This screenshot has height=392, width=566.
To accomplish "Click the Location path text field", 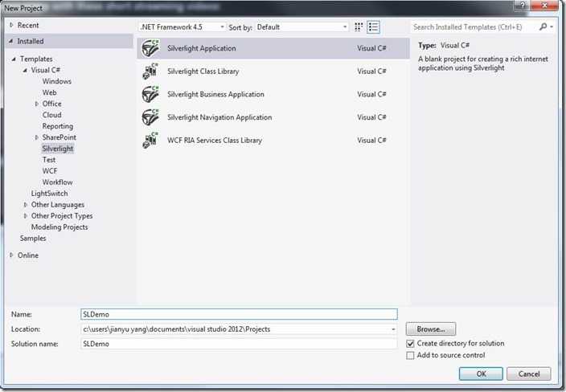I will tap(235, 329).
